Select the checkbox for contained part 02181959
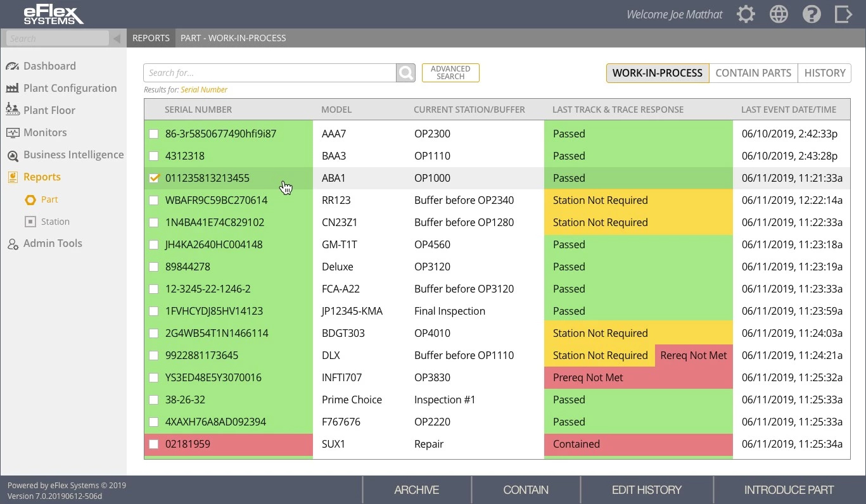This screenshot has width=866, height=504. click(154, 444)
